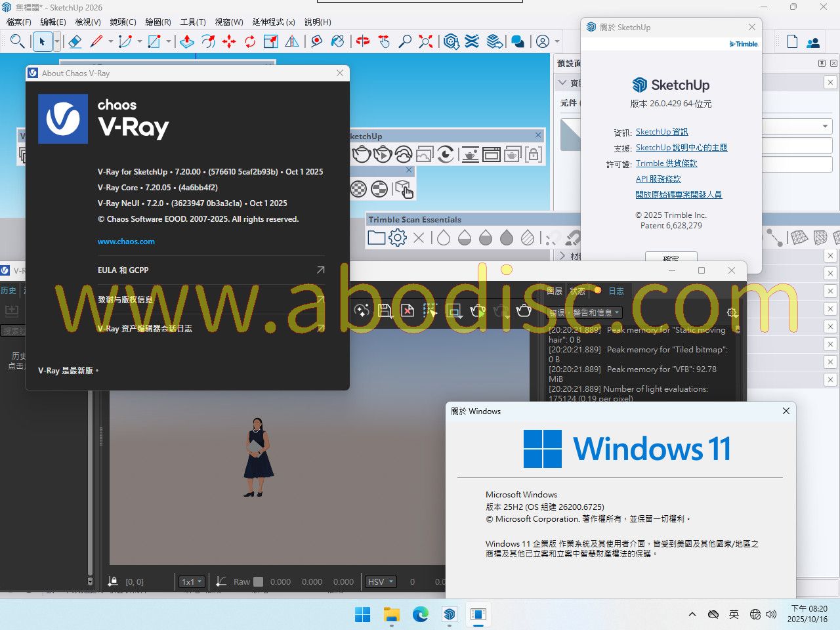Open the 延伸程式 (x) menu

click(x=274, y=22)
